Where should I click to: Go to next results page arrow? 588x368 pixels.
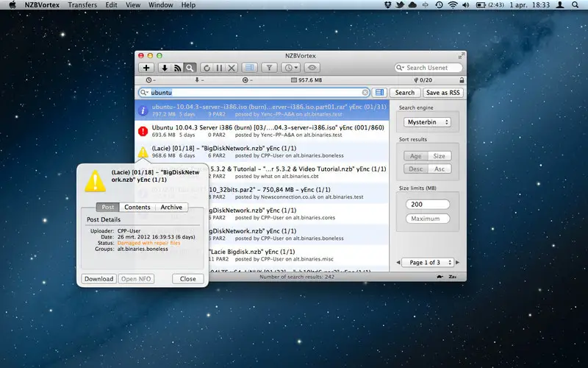coord(457,263)
